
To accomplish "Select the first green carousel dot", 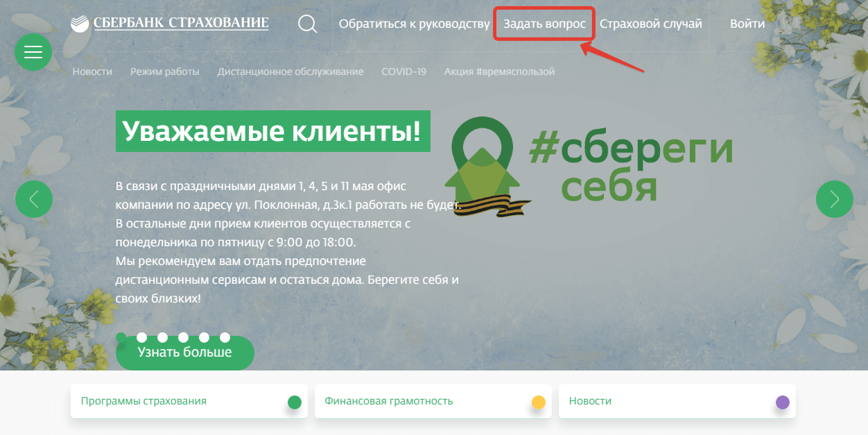I will tap(121, 337).
